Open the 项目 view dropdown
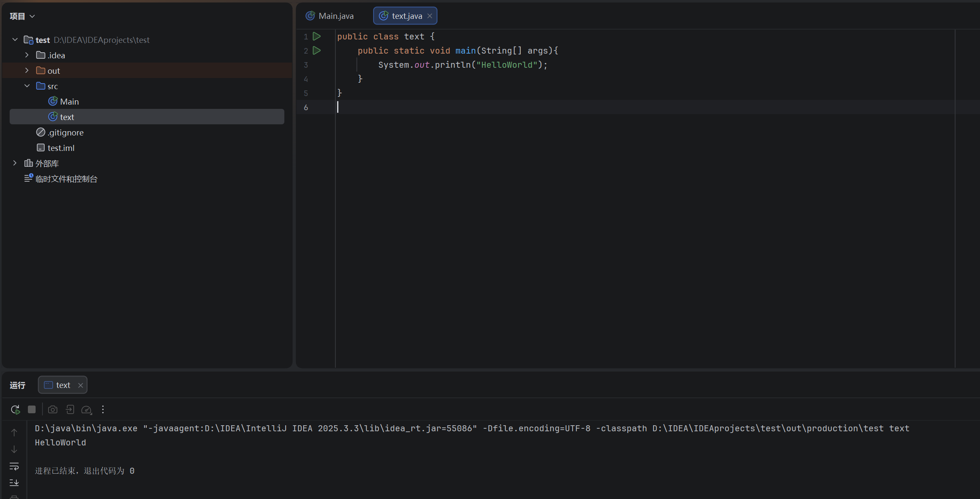The width and height of the screenshot is (980, 499). 22,16
